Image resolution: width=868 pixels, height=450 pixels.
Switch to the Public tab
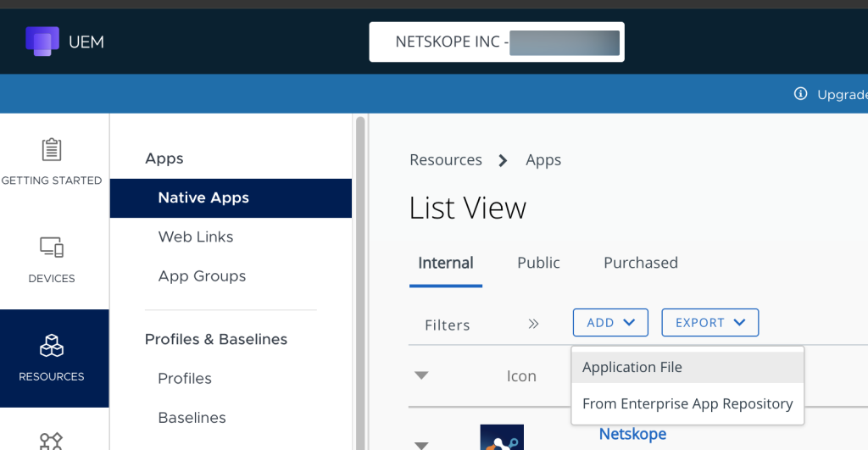pos(538,263)
